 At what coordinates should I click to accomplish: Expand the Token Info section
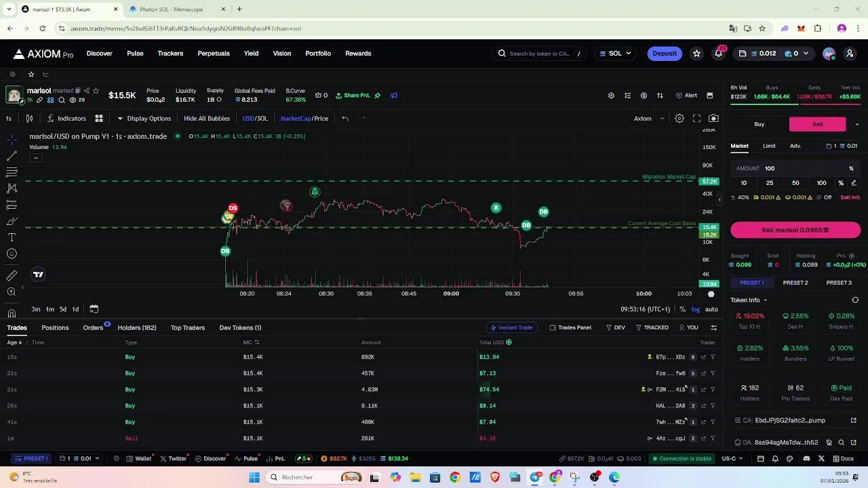749,300
